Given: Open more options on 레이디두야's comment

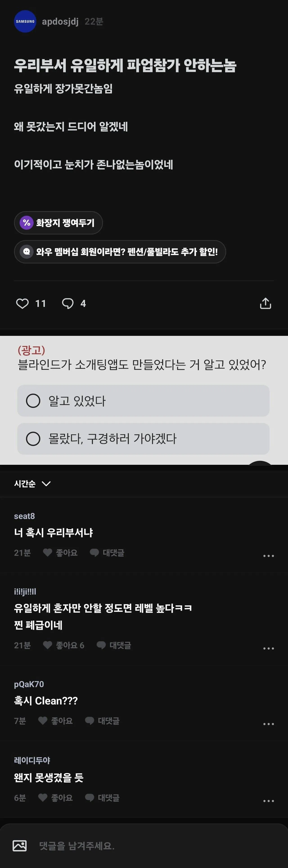Looking at the screenshot, I should tap(268, 801).
